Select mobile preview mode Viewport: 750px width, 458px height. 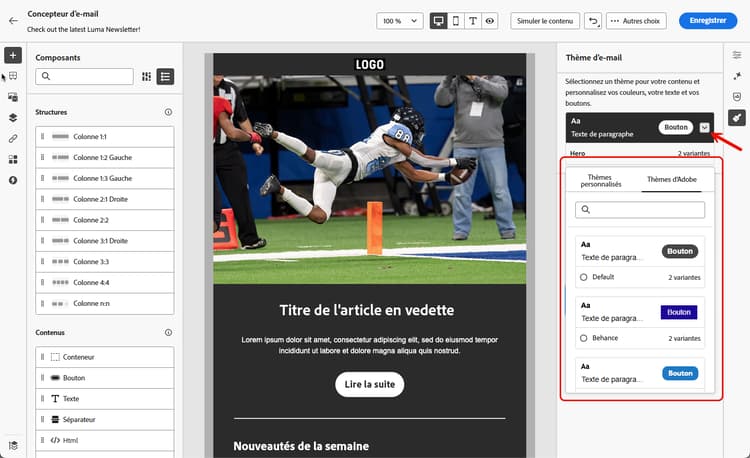[x=456, y=21]
